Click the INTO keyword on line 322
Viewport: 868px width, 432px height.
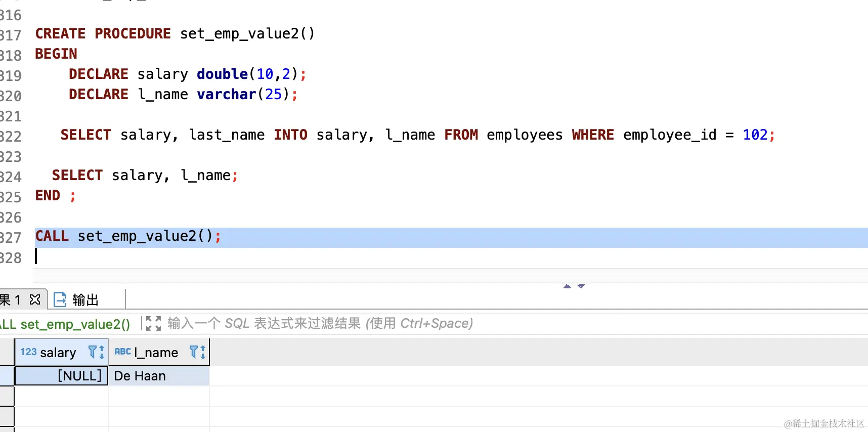pyautogui.click(x=291, y=135)
